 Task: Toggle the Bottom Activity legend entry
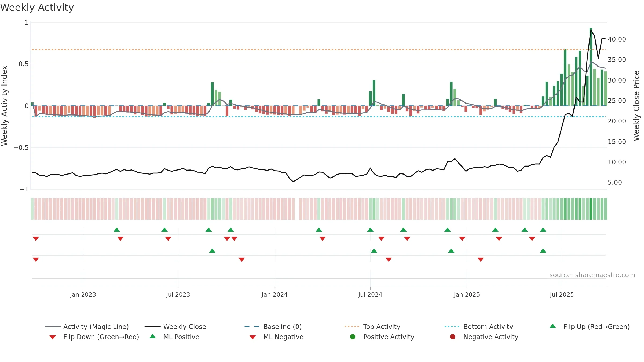point(479,327)
